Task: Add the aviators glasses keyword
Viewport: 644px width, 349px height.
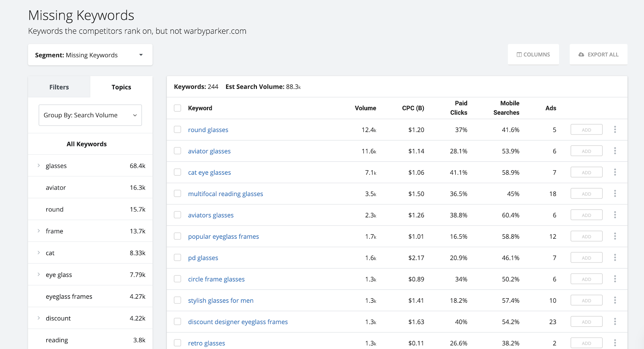Action: [x=586, y=215]
